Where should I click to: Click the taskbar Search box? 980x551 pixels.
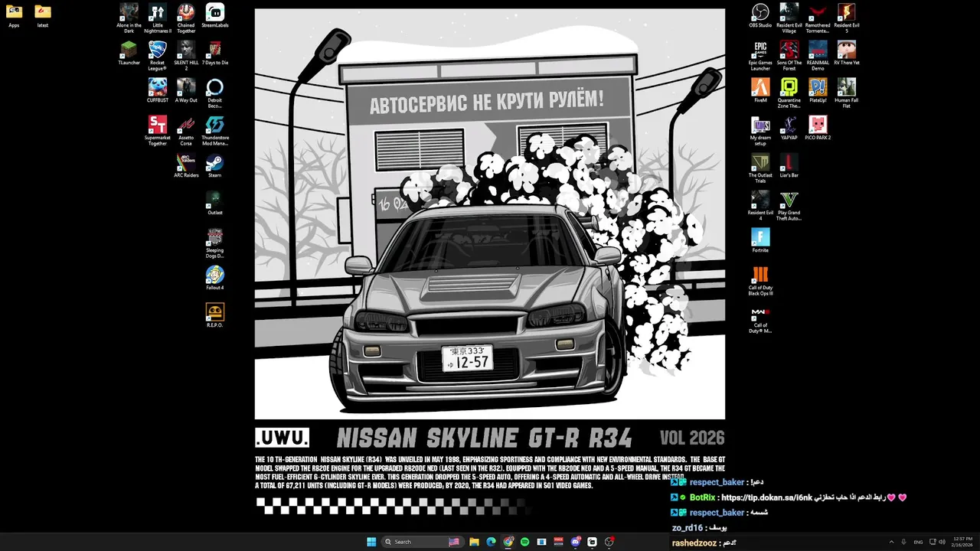click(422, 542)
